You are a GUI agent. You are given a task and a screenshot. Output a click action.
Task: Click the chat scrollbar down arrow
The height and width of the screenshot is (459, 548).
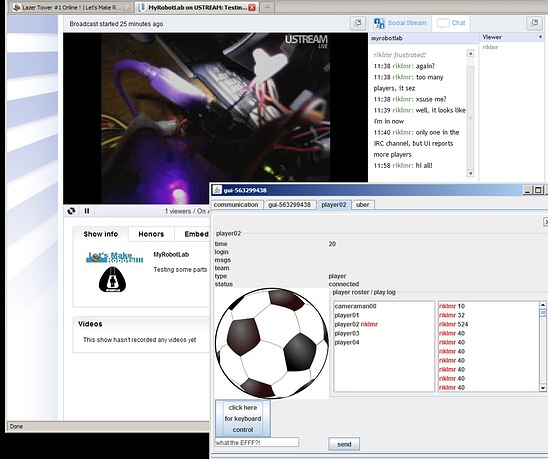click(x=470, y=173)
